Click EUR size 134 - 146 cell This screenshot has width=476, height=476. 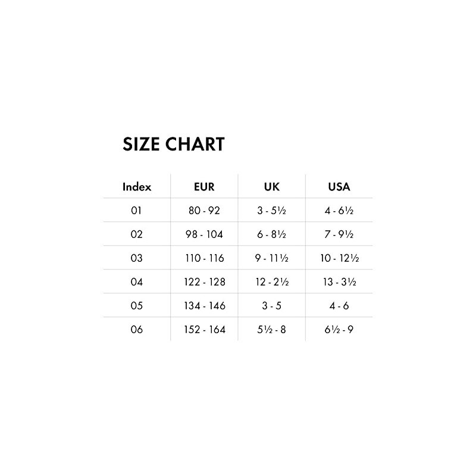click(x=204, y=306)
